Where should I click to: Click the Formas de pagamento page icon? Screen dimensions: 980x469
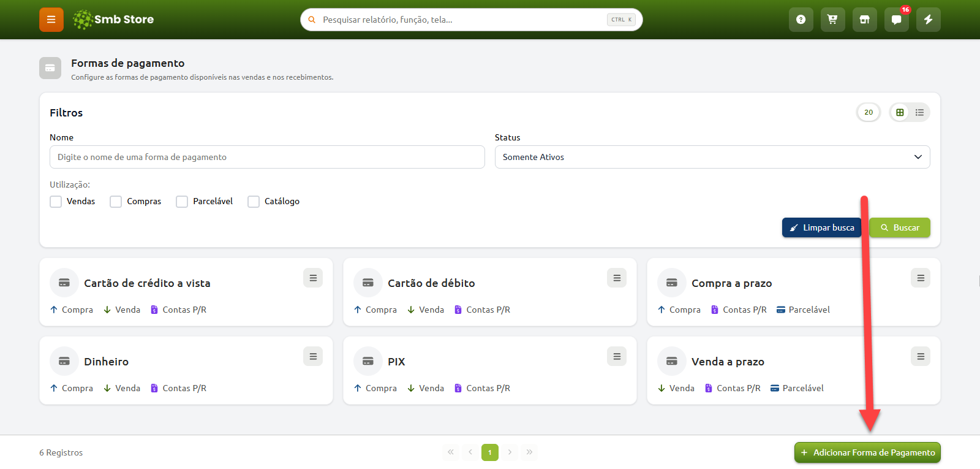point(50,68)
